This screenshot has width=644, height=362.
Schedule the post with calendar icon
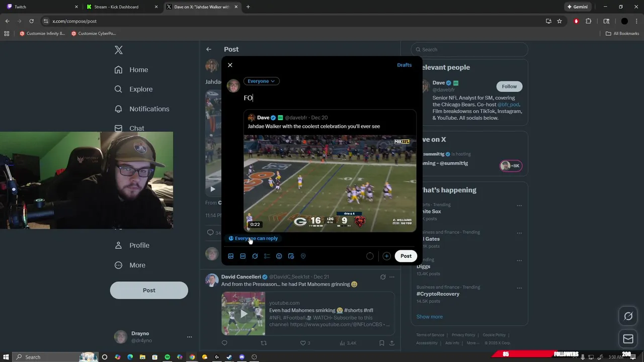pos(291,256)
